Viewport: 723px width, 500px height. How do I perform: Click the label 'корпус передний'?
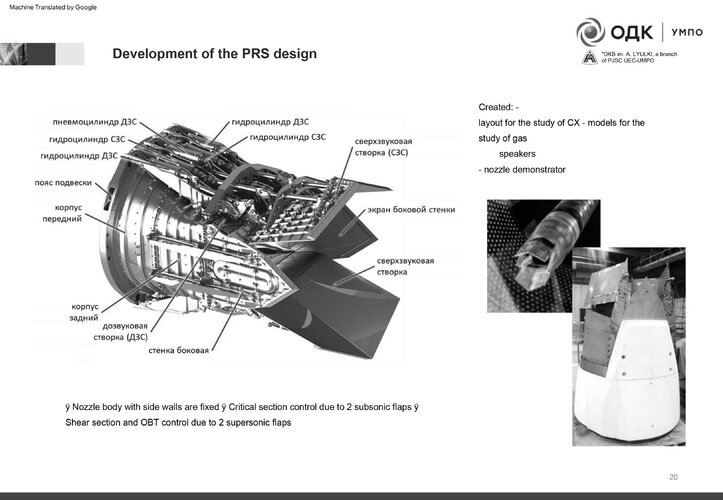coord(62,213)
